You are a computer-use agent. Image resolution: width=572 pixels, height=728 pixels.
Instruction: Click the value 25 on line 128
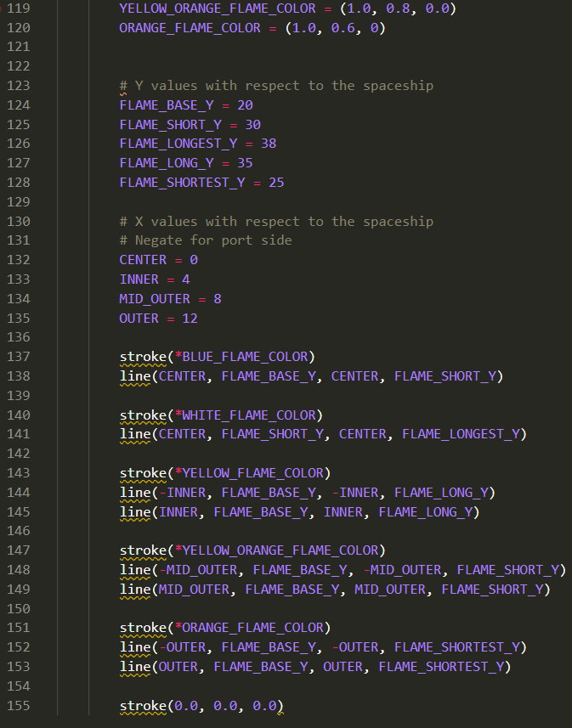click(x=276, y=183)
